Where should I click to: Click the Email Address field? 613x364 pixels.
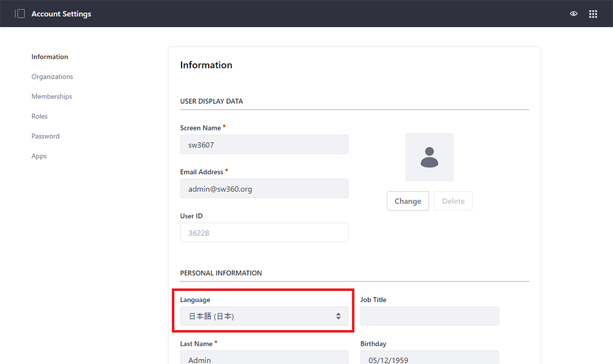click(x=264, y=188)
